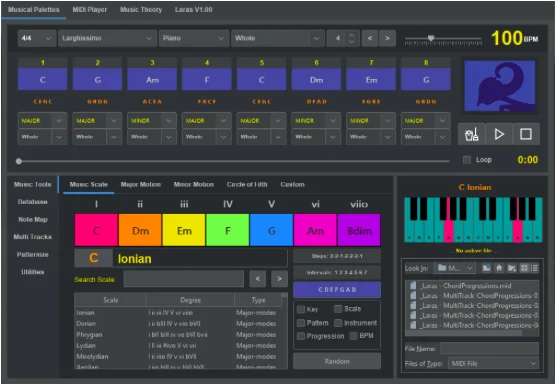The width and height of the screenshot is (557, 384).
Task: Click the green F chord swatch
Action: pos(228,230)
